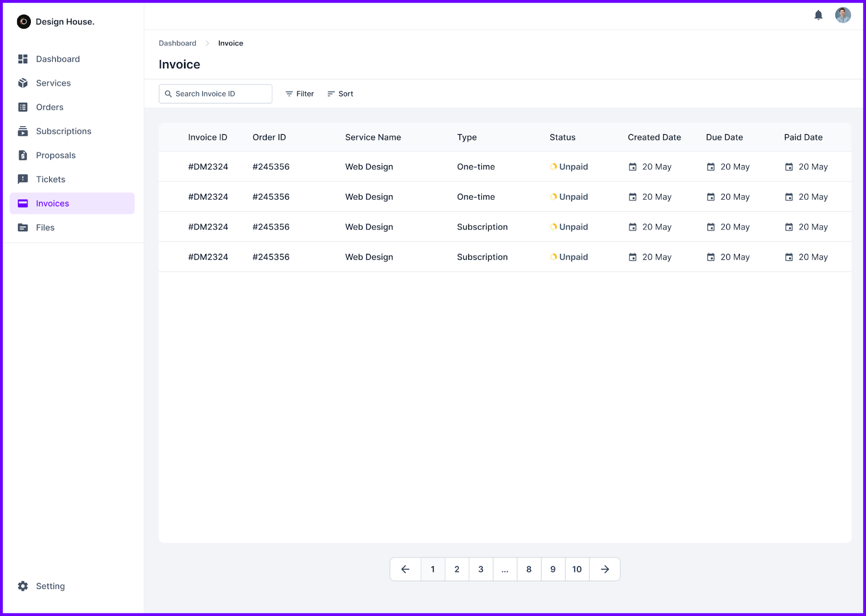This screenshot has width=866, height=616.
Task: Click the Orders list icon
Action: coord(23,107)
